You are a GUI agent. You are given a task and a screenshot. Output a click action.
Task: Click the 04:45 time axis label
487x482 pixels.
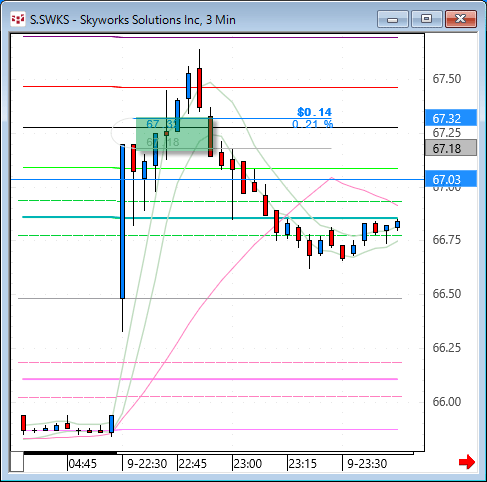(x=83, y=464)
